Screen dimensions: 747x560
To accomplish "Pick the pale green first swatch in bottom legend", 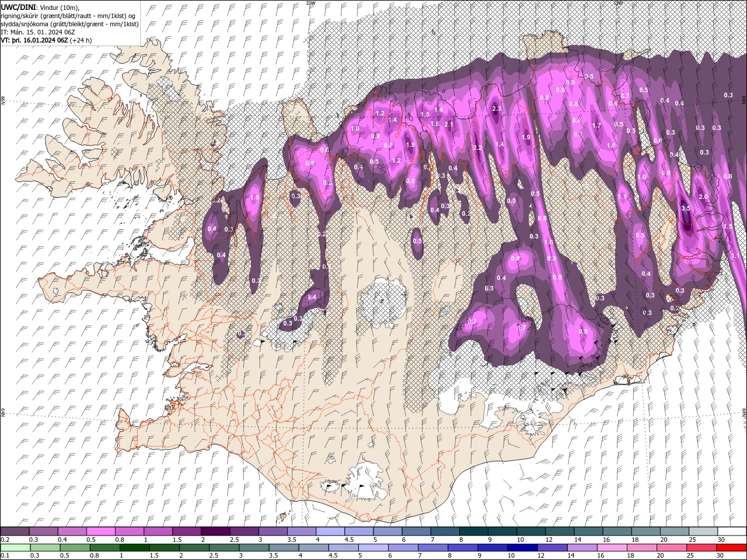I will point(15,547).
